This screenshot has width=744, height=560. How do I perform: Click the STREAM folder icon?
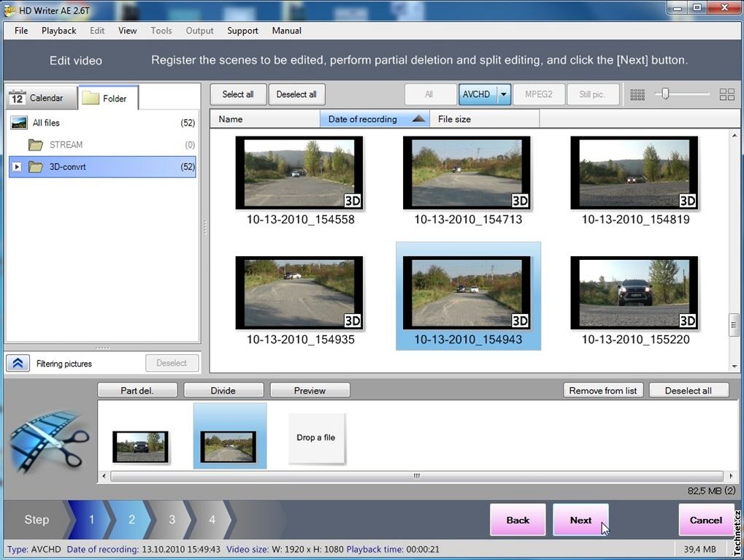click(36, 145)
